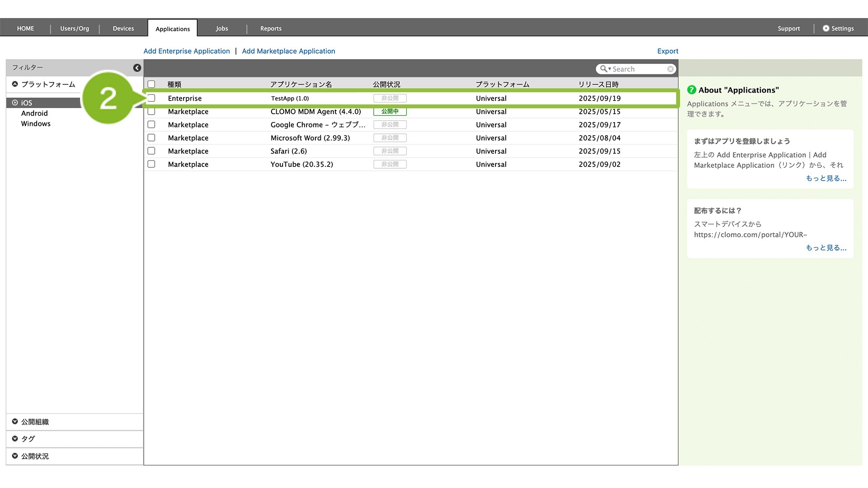This screenshot has height=488, width=868.
Task: Clear the search field with X icon
Action: (x=670, y=69)
